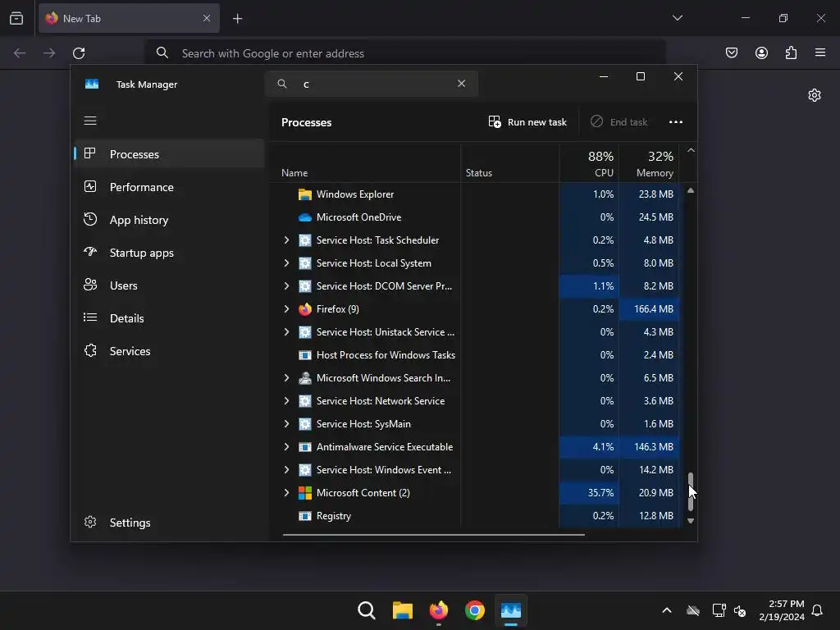Open Performance page in sidebar

coord(169,187)
